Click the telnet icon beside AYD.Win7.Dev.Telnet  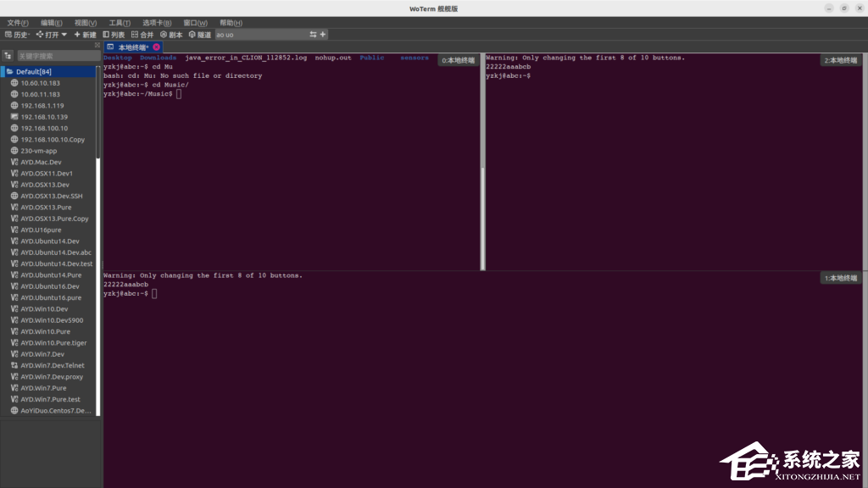[x=14, y=365]
